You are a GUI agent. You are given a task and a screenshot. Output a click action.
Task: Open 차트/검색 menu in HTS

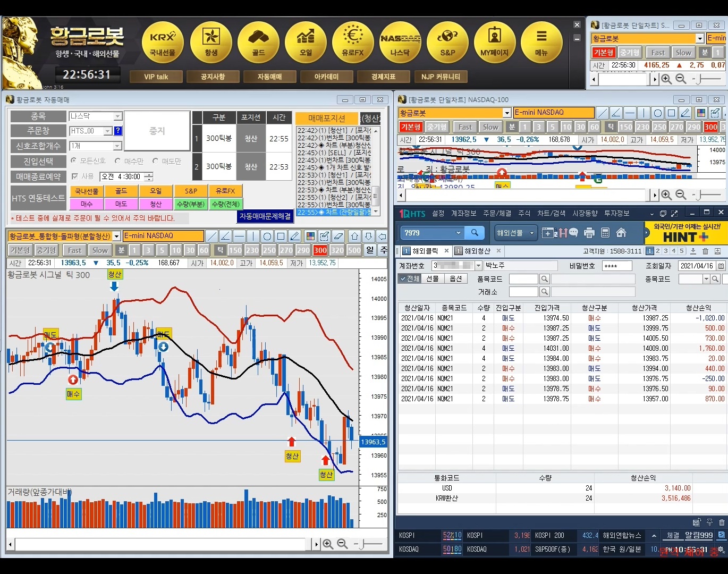tap(551, 213)
